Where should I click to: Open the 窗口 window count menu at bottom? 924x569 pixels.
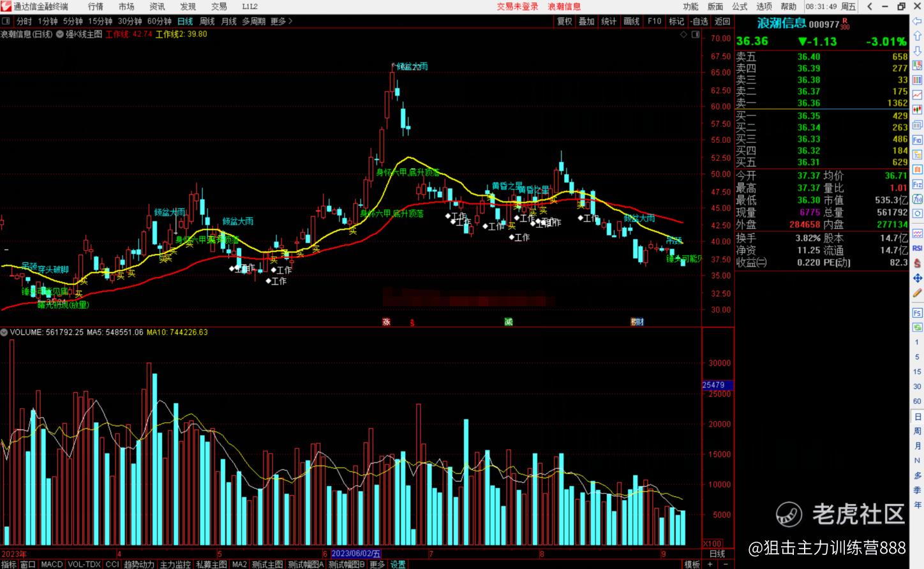[28, 565]
